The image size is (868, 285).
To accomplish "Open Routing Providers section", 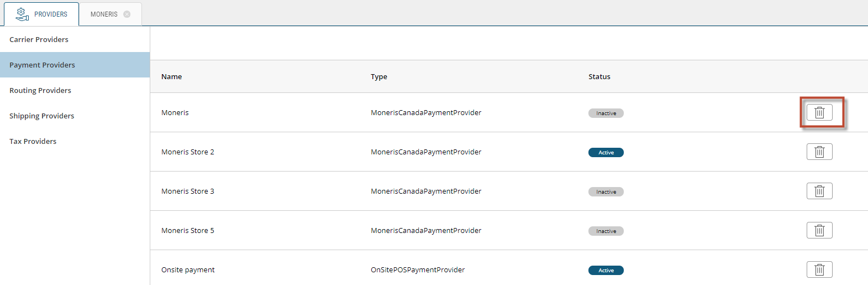I will point(40,90).
